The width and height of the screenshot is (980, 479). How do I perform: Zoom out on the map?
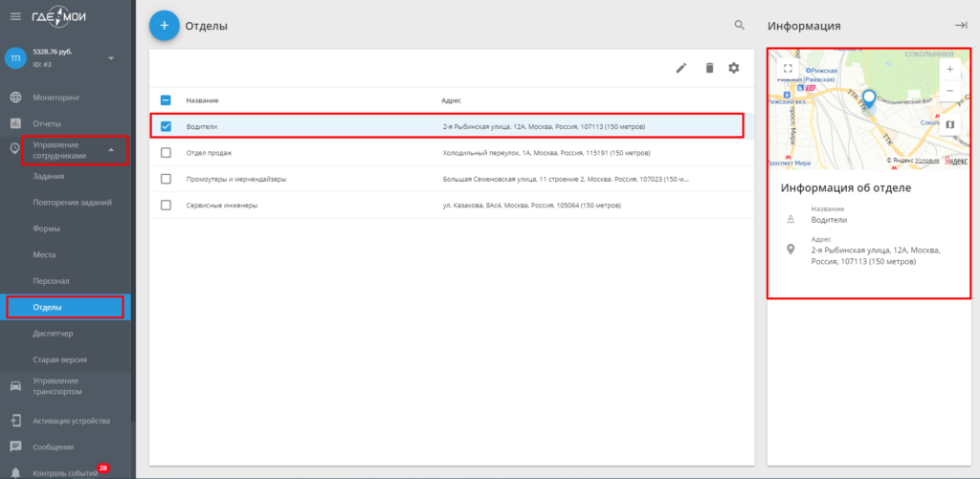pyautogui.click(x=950, y=91)
